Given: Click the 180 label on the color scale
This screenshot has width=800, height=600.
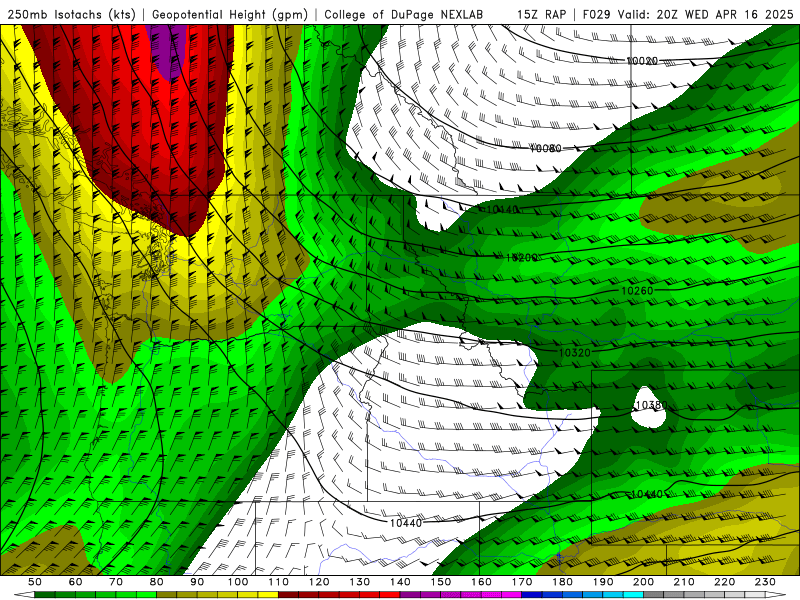Looking at the screenshot, I should [x=562, y=582].
